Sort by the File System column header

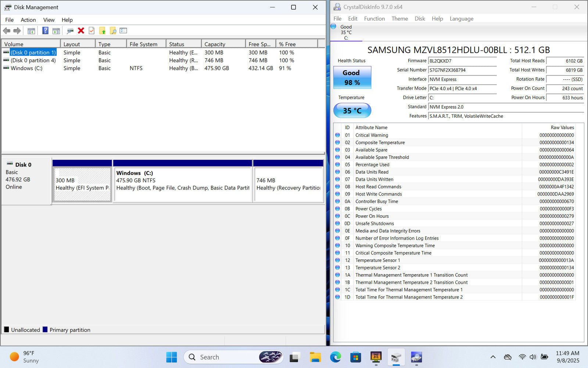tap(146, 44)
